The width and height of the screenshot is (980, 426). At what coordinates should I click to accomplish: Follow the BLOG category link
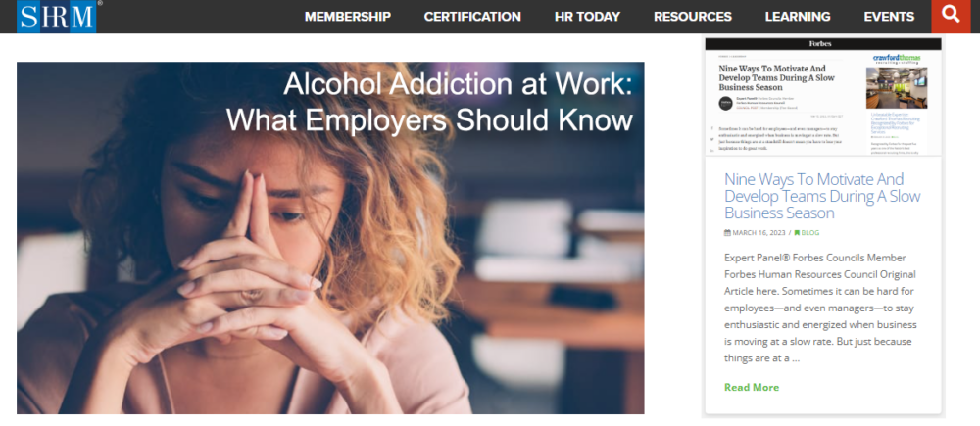point(810,233)
